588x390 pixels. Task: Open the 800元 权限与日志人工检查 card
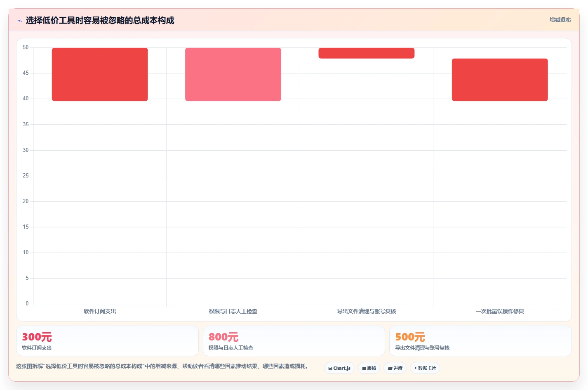coord(294,341)
